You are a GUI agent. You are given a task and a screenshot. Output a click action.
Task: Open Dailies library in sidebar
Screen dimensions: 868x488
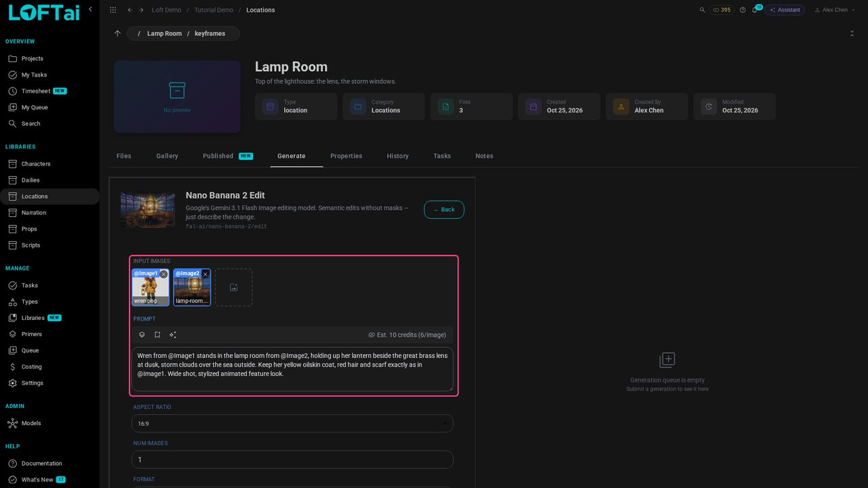coord(50,180)
